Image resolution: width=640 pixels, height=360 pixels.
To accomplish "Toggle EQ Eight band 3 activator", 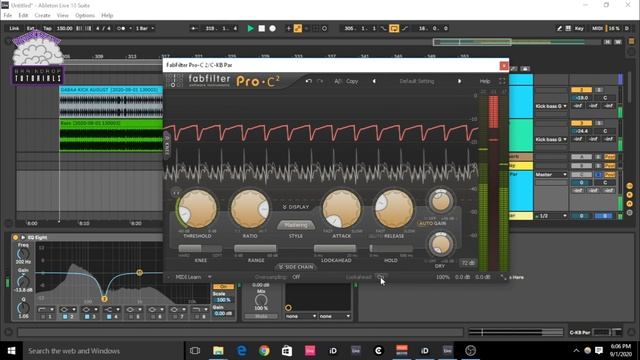I will point(87,316).
